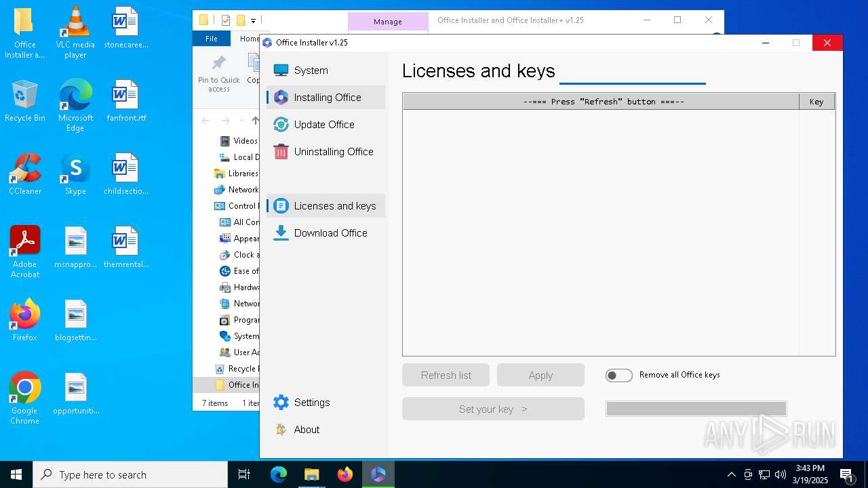Click the Press "Refresh" button column header
The width and height of the screenshot is (868, 488).
click(x=601, y=102)
